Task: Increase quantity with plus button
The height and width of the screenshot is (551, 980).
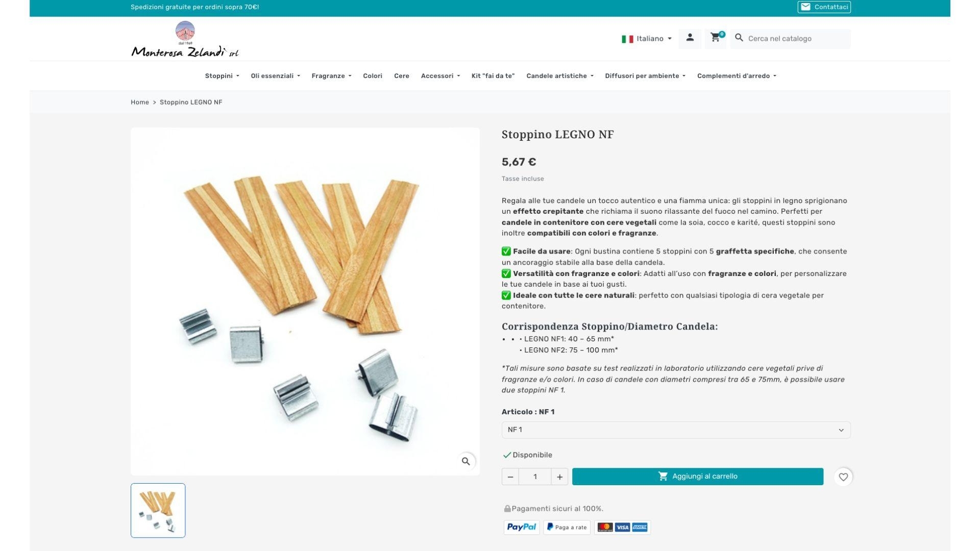Action: pyautogui.click(x=559, y=477)
